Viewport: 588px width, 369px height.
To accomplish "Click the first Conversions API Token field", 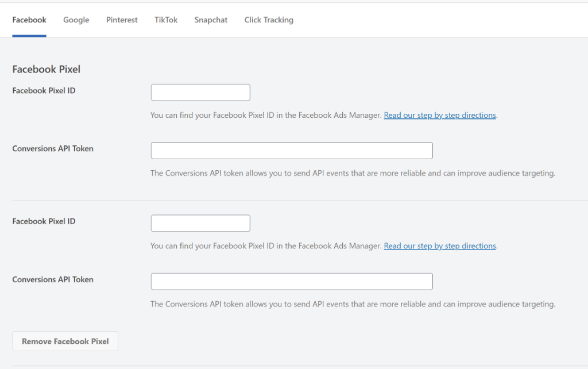I will (292, 151).
